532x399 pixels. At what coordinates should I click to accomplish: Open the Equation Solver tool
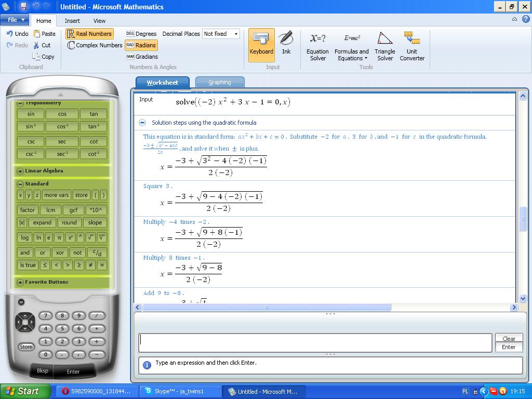(317, 47)
